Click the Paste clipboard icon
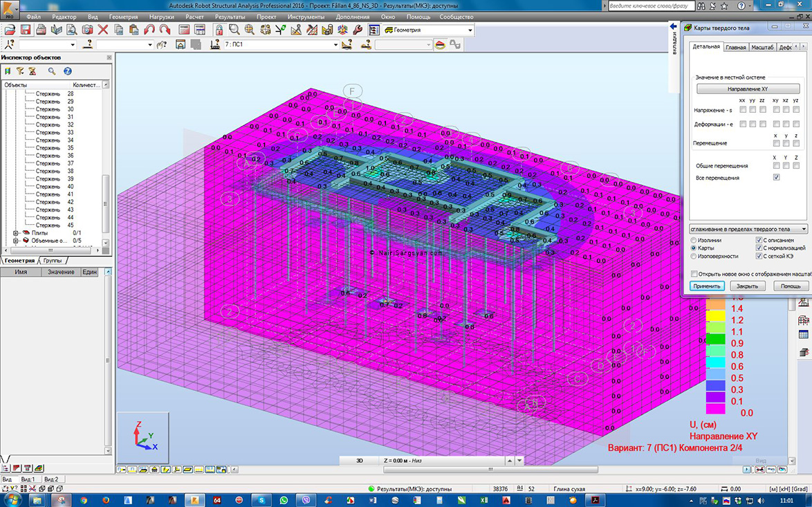Image resolution: width=812 pixels, height=507 pixels. (x=133, y=30)
